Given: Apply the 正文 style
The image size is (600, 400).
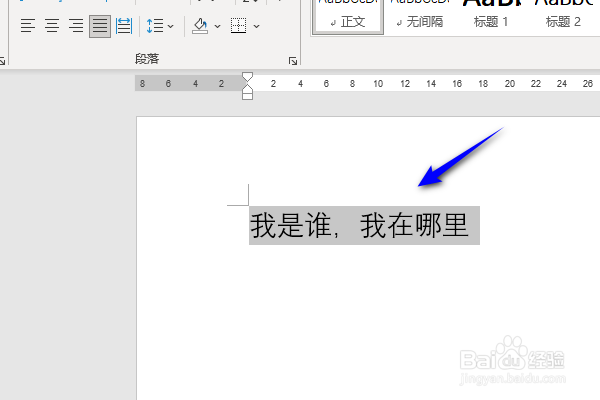Looking at the screenshot, I should 348,17.
